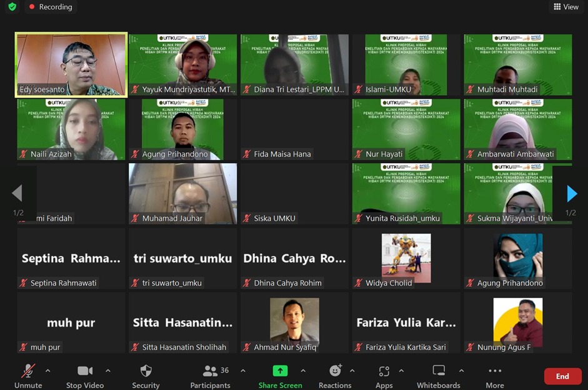
Task: Open the Participants panel
Action: (x=211, y=376)
